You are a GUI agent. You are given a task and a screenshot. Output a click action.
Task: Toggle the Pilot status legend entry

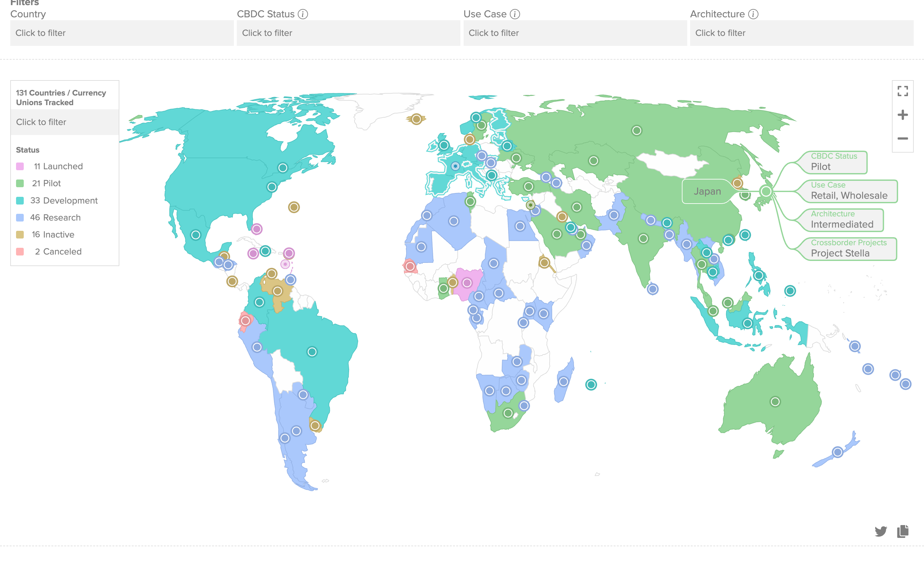click(46, 184)
